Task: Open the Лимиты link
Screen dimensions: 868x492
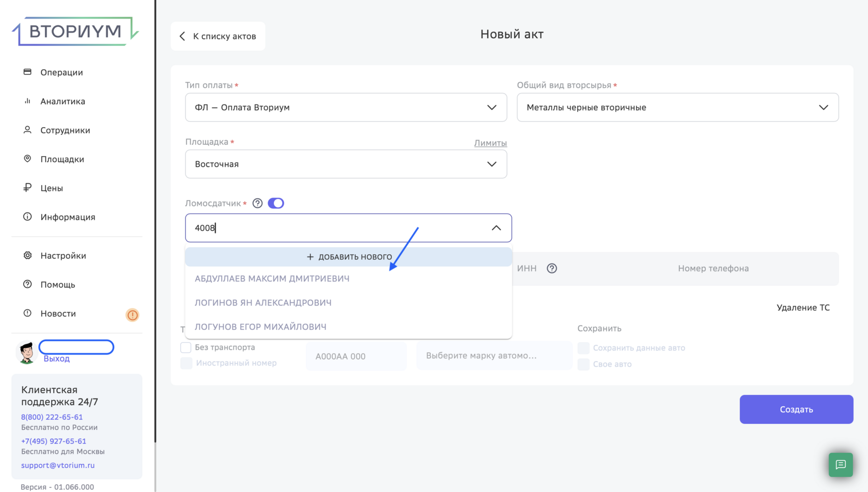Action: 490,143
